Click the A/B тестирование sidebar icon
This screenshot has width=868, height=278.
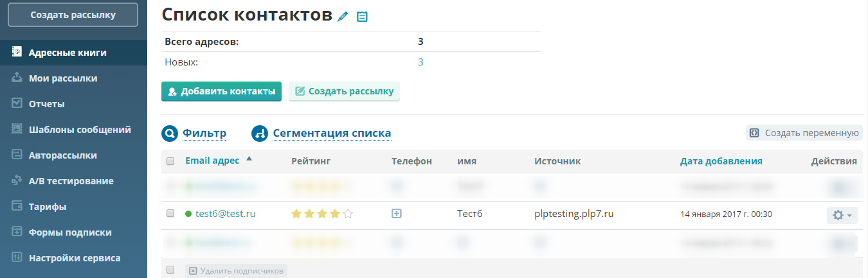coord(17,180)
